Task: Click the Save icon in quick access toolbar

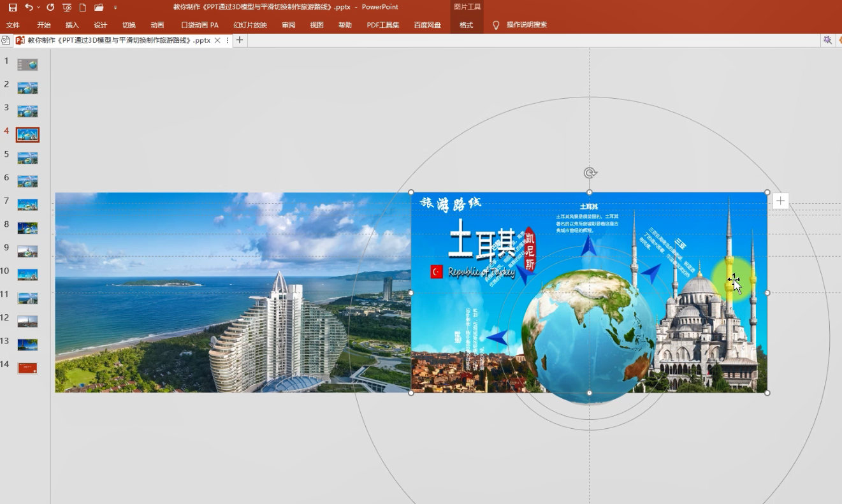Action: coord(13,7)
